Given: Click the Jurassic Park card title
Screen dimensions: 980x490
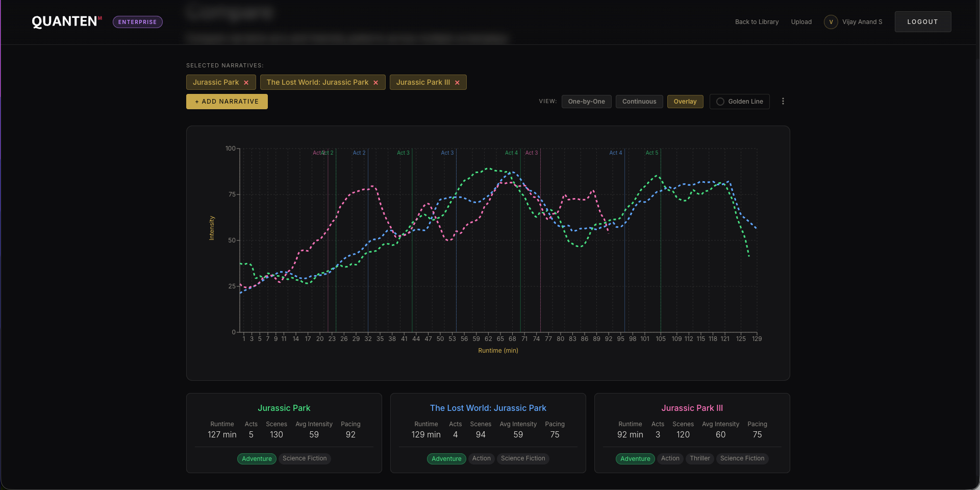Looking at the screenshot, I should click(284, 408).
